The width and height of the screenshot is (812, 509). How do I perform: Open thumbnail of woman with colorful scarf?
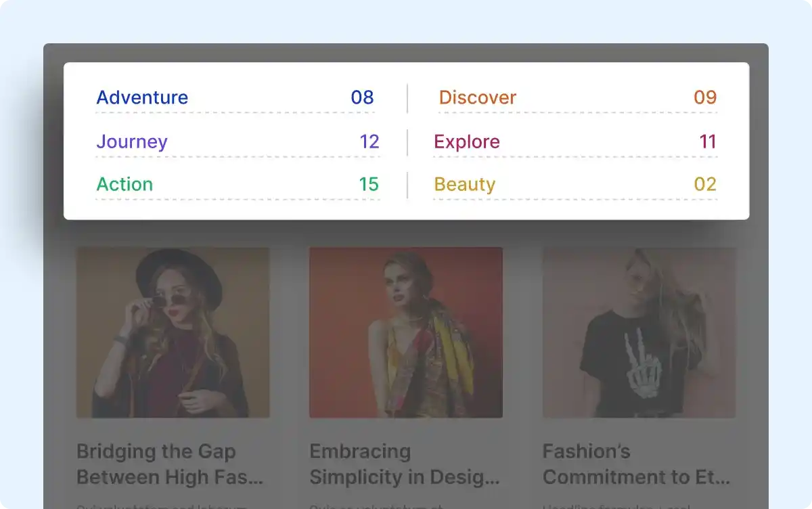click(406, 332)
